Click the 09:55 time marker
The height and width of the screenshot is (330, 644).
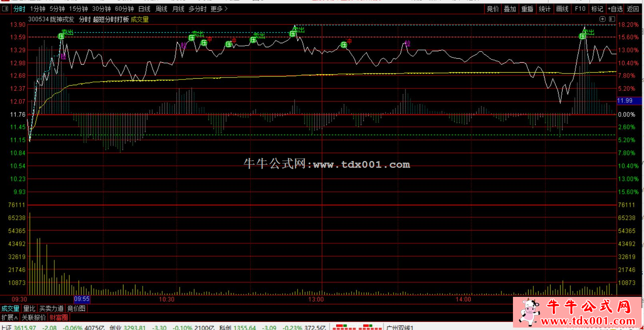click(x=82, y=299)
